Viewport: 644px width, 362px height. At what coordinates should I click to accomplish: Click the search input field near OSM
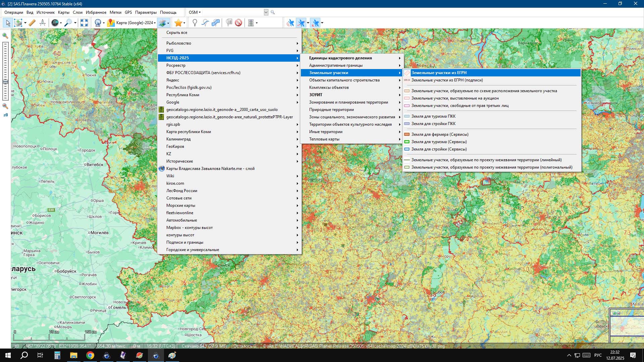233,12
